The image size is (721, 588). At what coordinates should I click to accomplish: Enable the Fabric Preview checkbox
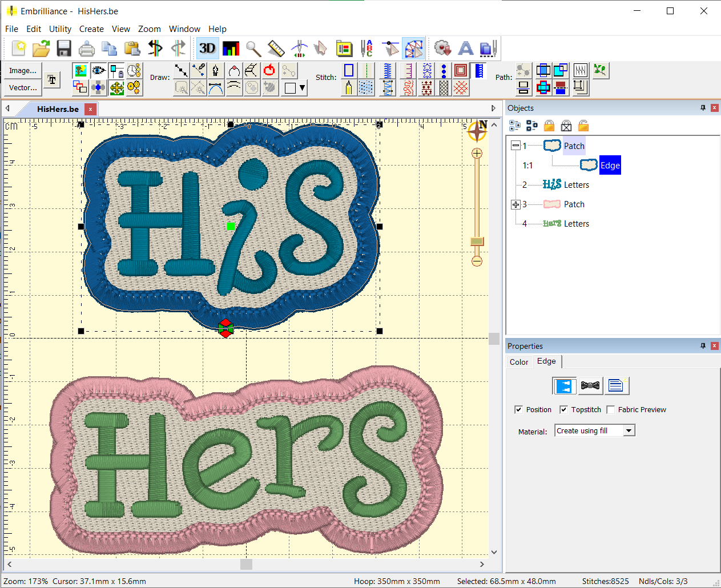coord(610,409)
